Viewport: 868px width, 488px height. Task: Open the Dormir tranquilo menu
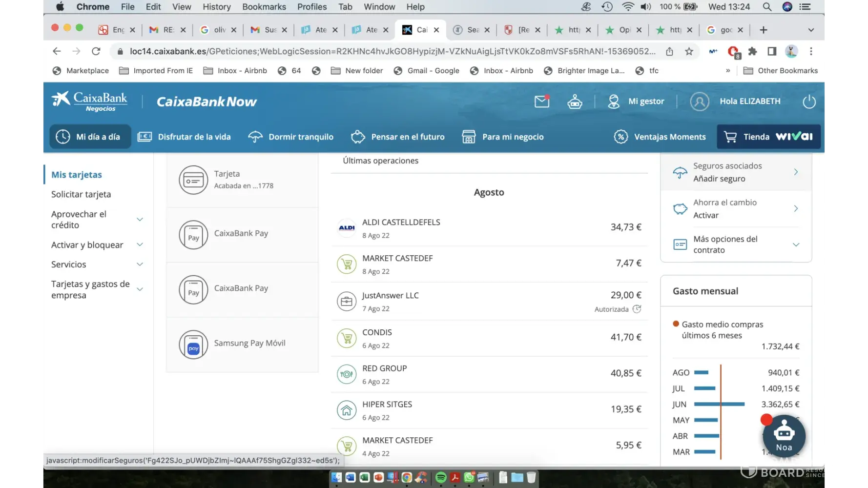(291, 137)
